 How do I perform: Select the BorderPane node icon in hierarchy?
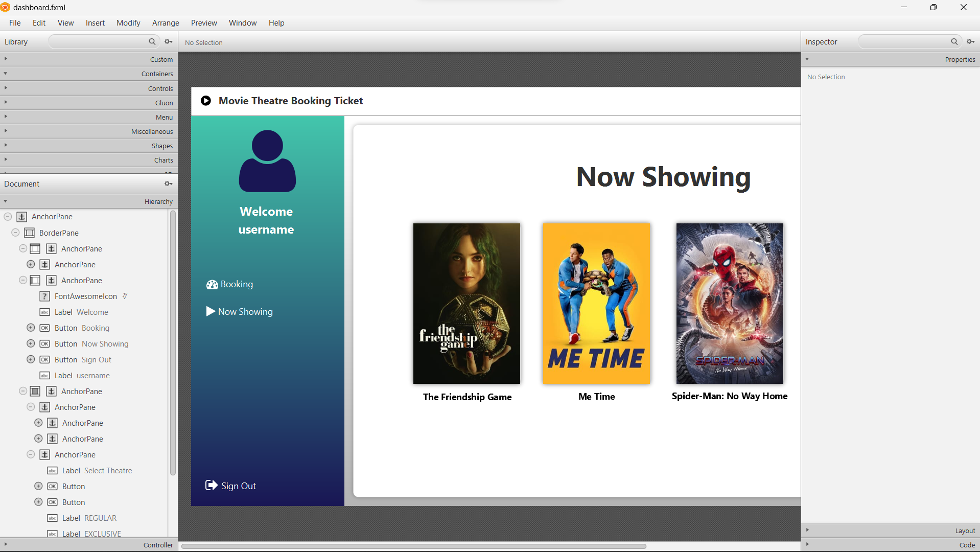(30, 233)
